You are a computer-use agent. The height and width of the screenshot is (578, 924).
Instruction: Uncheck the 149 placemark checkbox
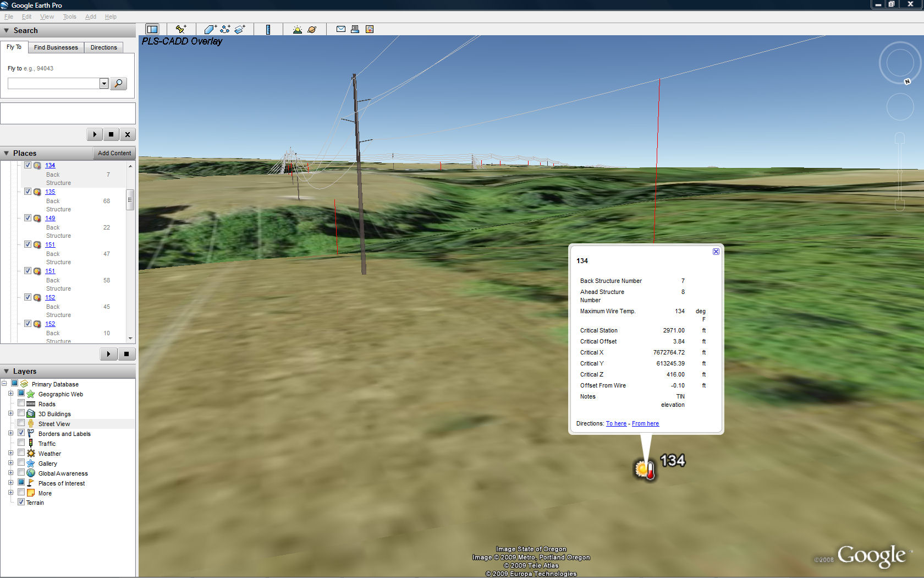click(28, 218)
